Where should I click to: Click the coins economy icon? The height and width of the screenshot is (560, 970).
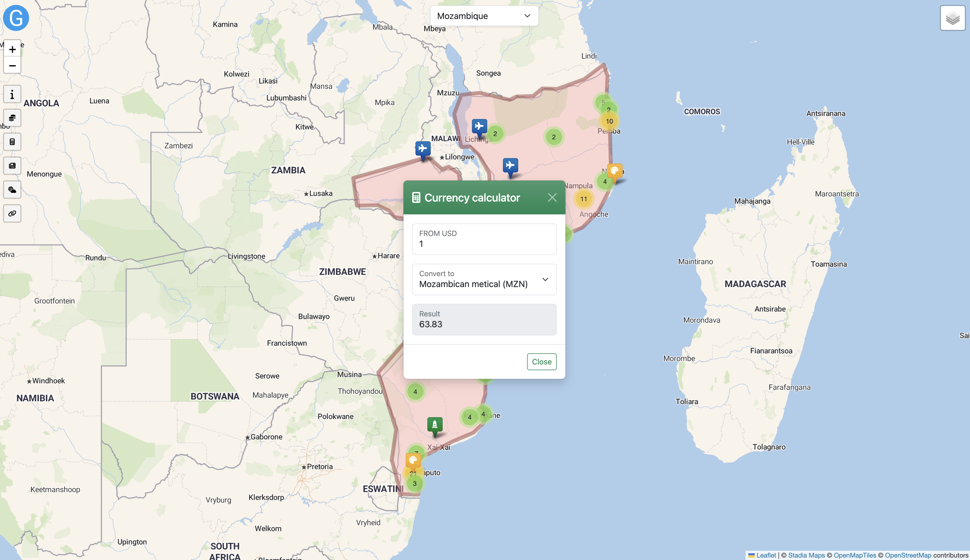pyautogui.click(x=12, y=118)
